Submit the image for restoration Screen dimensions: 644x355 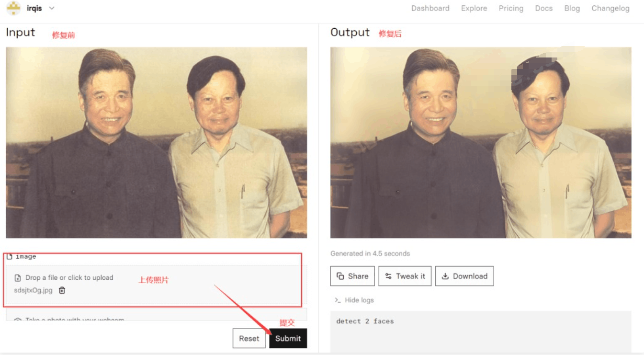(x=288, y=338)
